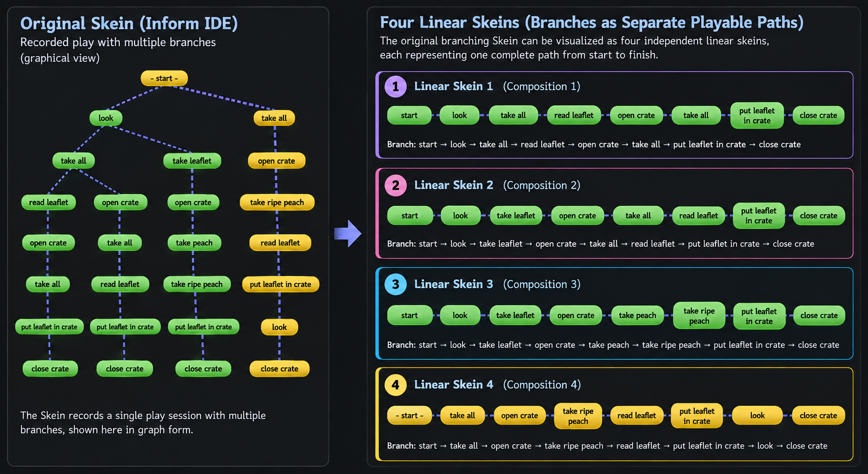The image size is (868, 474).
Task: Select the green 'take leaflet' graph node
Action: tap(192, 161)
